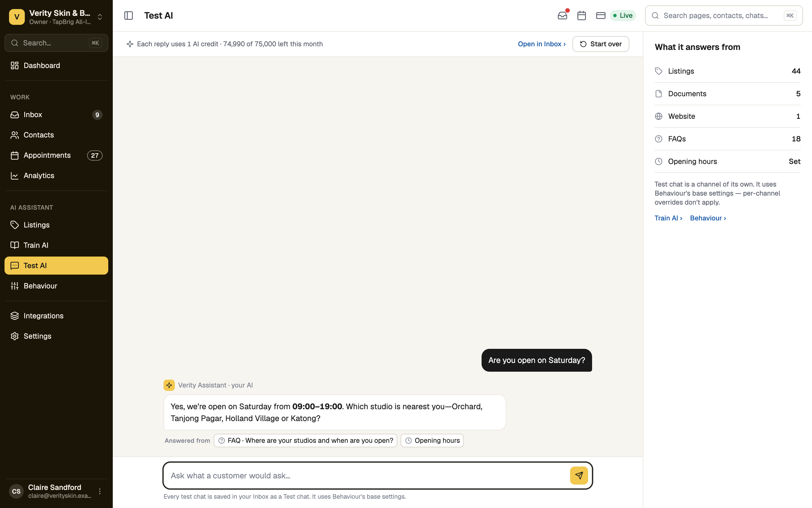Image resolution: width=812 pixels, height=508 pixels.
Task: Open the Train AI link in right panel
Action: [x=668, y=218]
